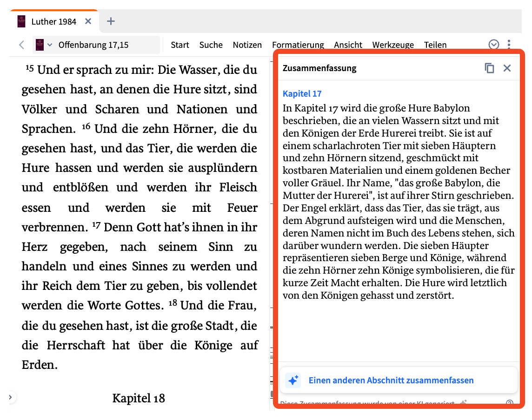Go back with the left arrow
This screenshot has width=532, height=420.
click(22, 45)
